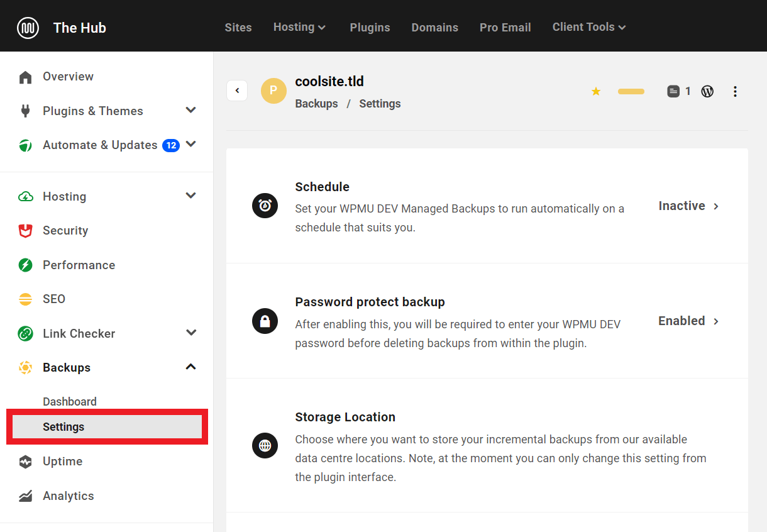This screenshot has height=532, width=767.
Task: Click the Schedule heading
Action: click(322, 187)
